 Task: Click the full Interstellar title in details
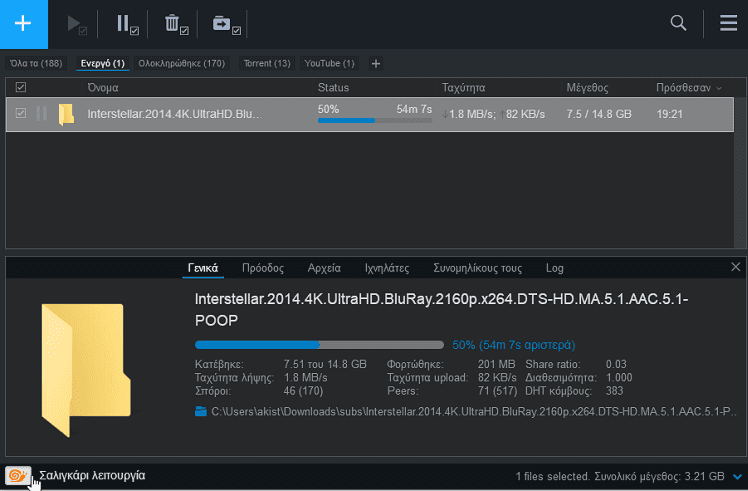click(441, 309)
